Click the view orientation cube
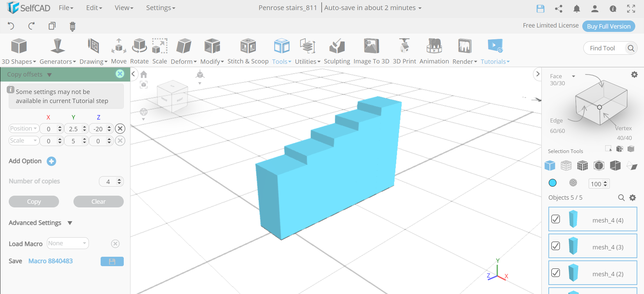644x294 pixels. 172,96
